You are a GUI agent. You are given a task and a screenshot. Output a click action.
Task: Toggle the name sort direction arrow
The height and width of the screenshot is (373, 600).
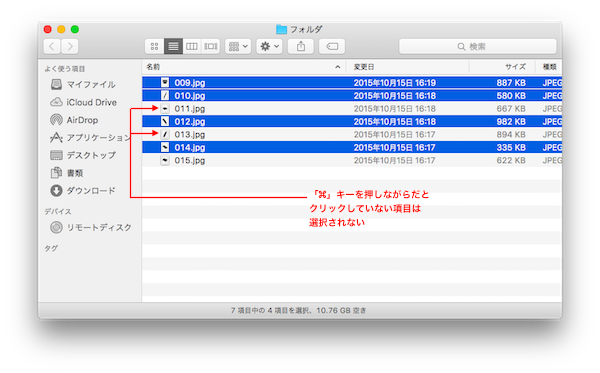338,67
